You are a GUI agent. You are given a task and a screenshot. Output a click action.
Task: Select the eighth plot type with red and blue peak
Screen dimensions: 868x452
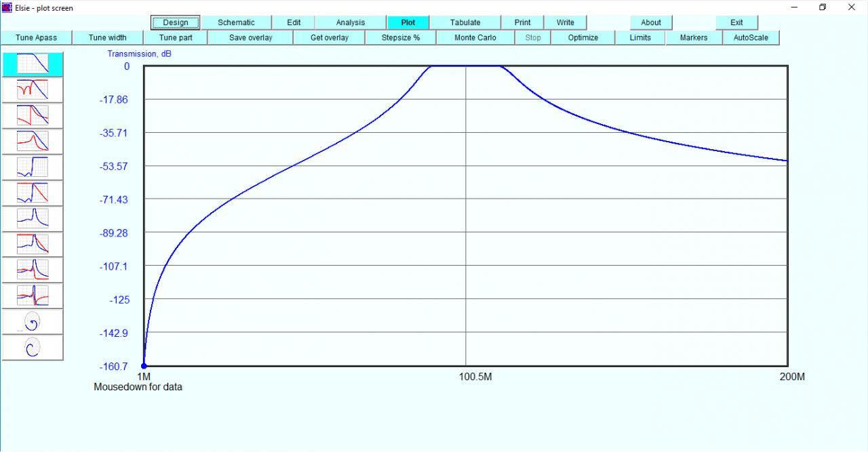click(x=33, y=245)
